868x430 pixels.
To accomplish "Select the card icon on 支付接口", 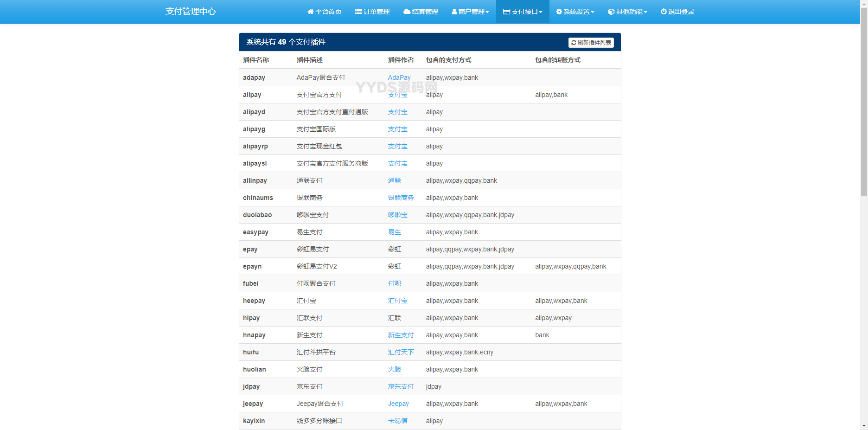I will (x=507, y=12).
